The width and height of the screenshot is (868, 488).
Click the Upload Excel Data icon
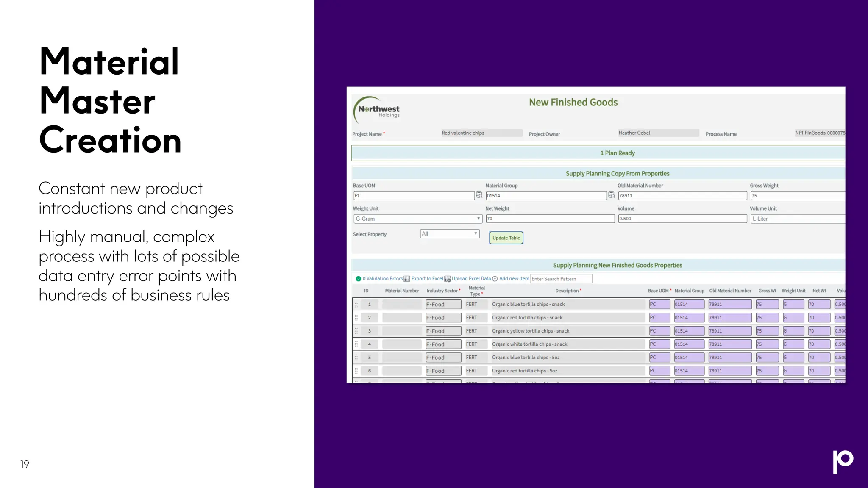(448, 279)
